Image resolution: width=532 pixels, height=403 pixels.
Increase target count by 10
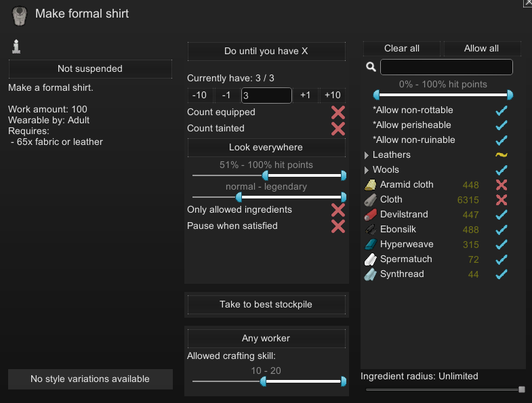tap(333, 96)
